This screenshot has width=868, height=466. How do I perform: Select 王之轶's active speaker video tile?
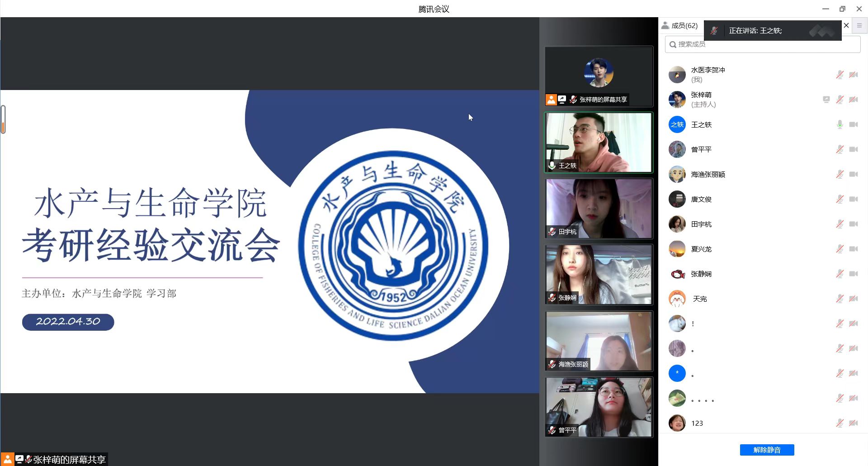click(x=599, y=142)
